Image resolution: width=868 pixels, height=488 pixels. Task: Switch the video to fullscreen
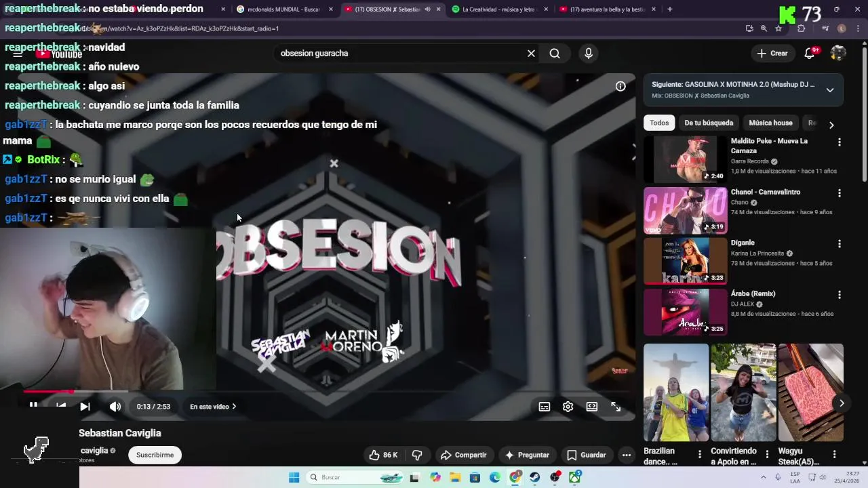point(616,407)
